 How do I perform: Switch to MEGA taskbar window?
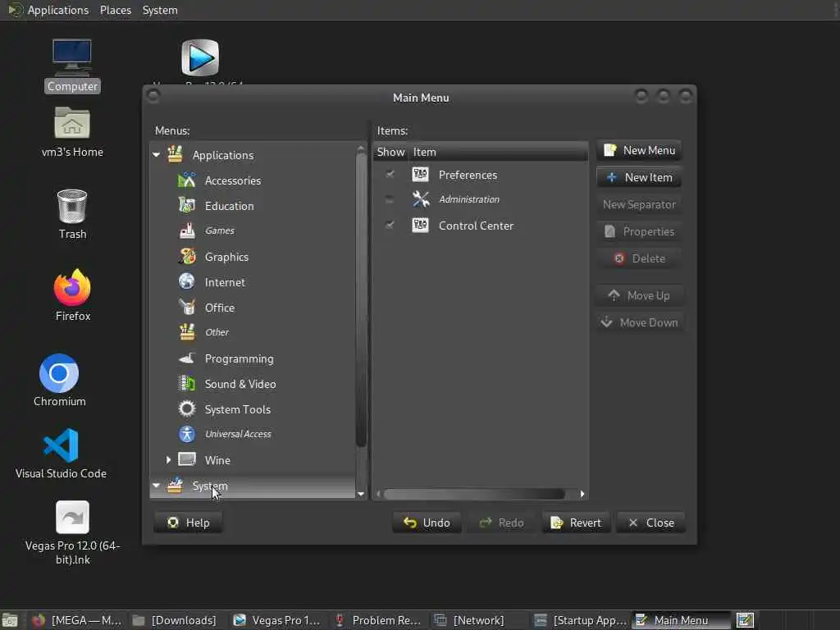(77, 620)
